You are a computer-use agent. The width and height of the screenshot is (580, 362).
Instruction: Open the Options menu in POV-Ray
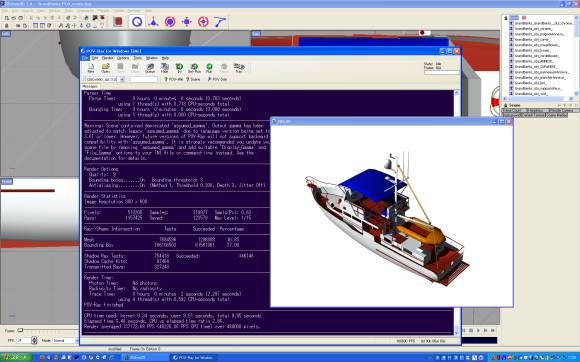123,58
